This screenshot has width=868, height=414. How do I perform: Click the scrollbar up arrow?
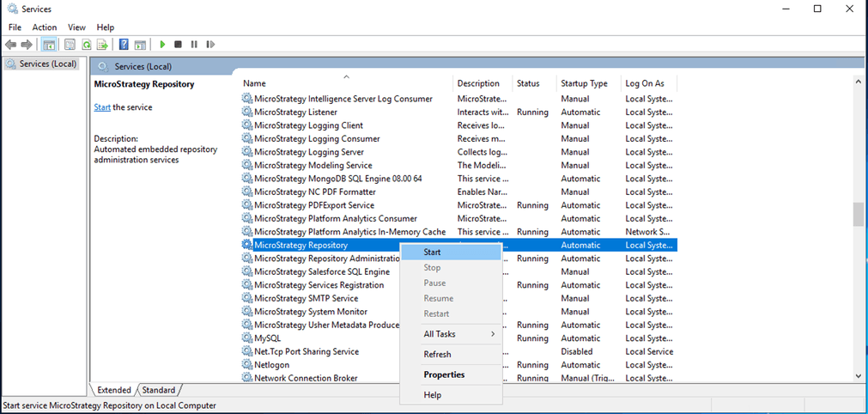[858, 82]
